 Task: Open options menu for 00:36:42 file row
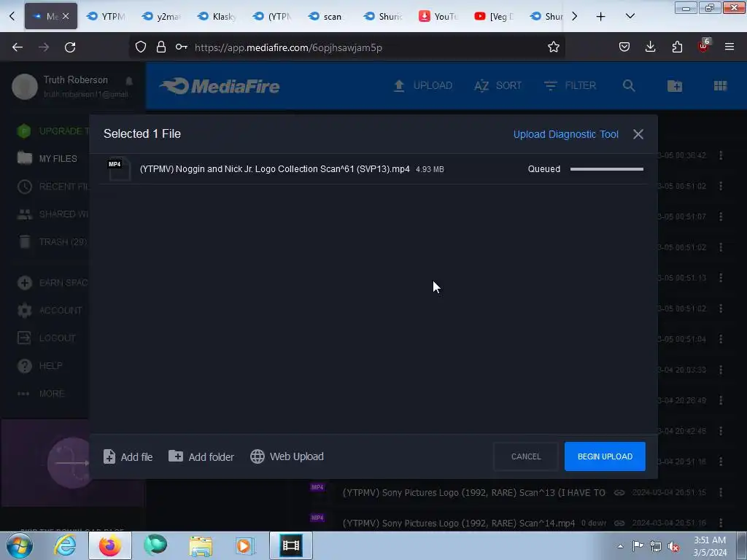click(x=721, y=155)
